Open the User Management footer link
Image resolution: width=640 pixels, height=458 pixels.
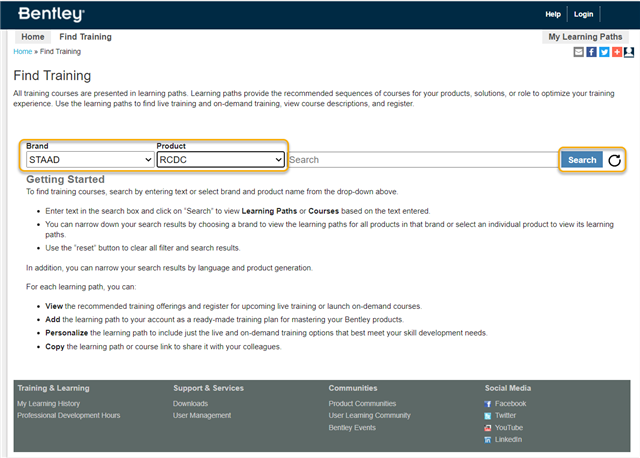click(202, 415)
